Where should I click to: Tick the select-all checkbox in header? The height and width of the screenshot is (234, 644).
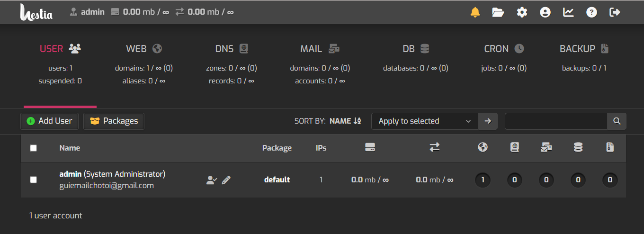[x=33, y=148]
